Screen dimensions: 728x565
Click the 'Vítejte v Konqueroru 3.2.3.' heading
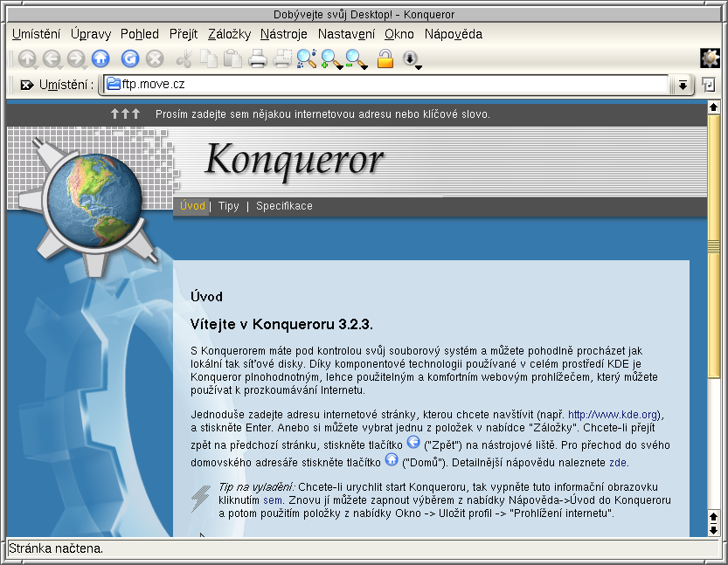coord(281,324)
